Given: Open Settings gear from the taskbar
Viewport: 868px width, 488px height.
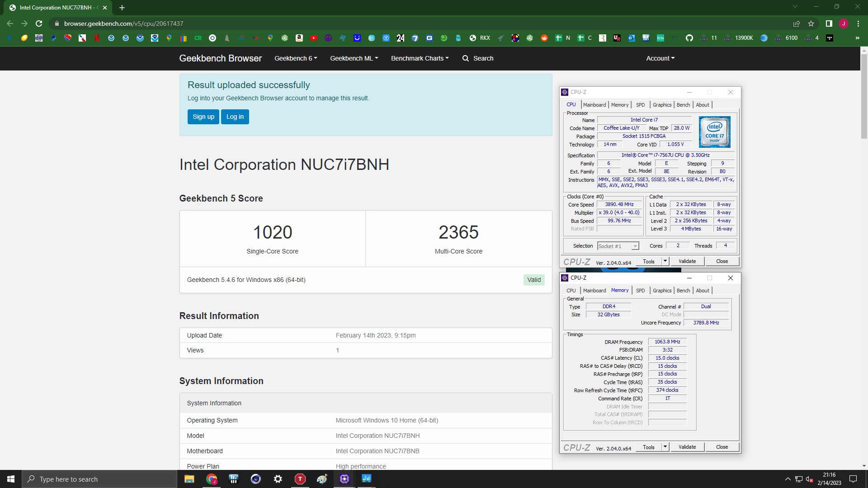Looking at the screenshot, I should click(x=278, y=479).
